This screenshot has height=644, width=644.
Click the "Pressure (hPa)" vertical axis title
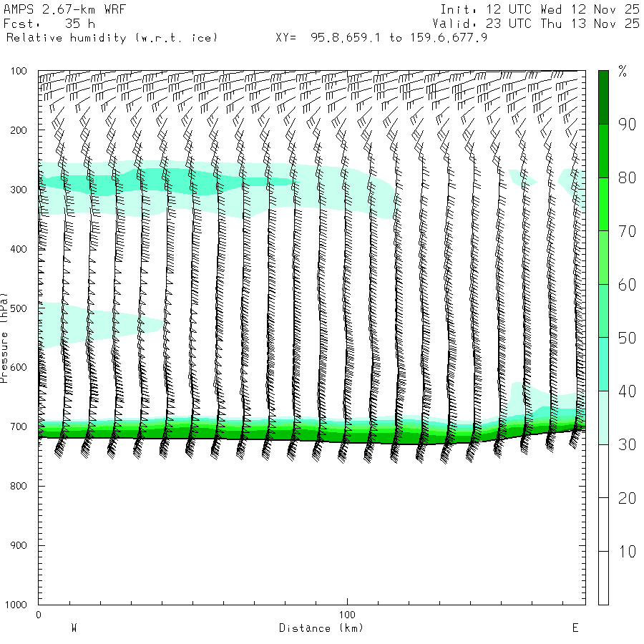coord(4,338)
